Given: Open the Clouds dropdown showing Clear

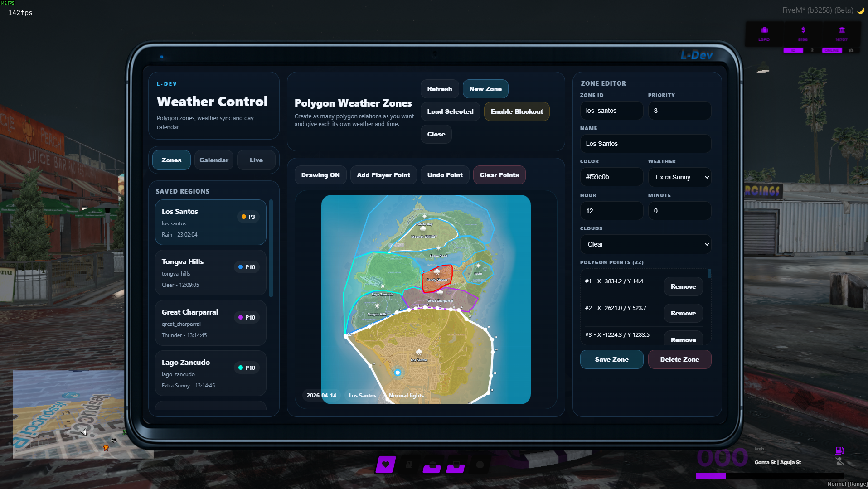Looking at the screenshot, I should (645, 244).
